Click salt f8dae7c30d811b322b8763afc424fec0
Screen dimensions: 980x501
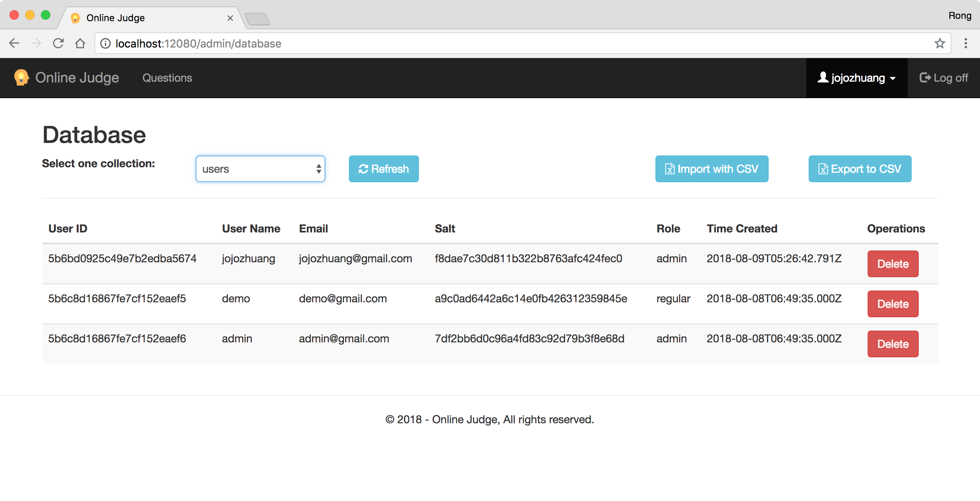pyautogui.click(x=529, y=258)
